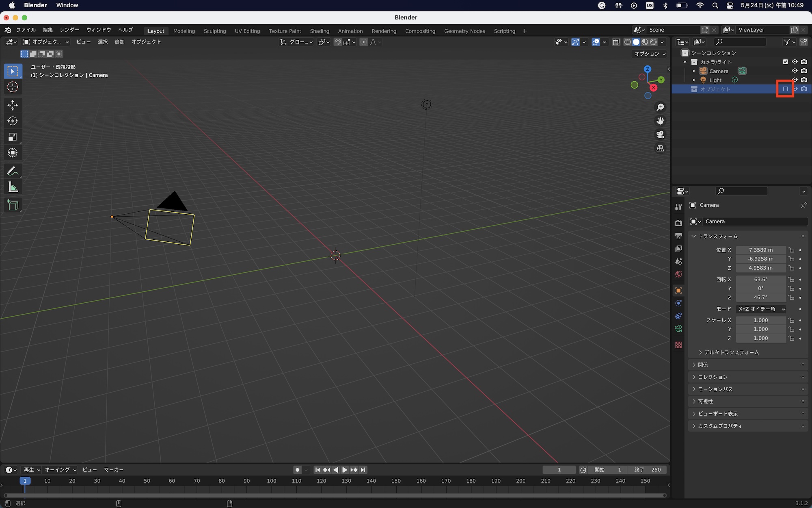
Task: Click the 位置 X value field
Action: [760, 250]
